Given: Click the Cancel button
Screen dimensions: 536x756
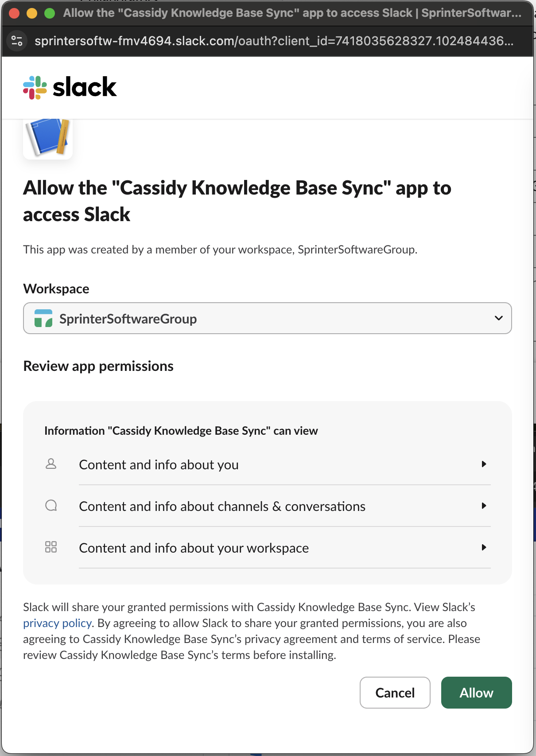Looking at the screenshot, I should coord(395,693).
